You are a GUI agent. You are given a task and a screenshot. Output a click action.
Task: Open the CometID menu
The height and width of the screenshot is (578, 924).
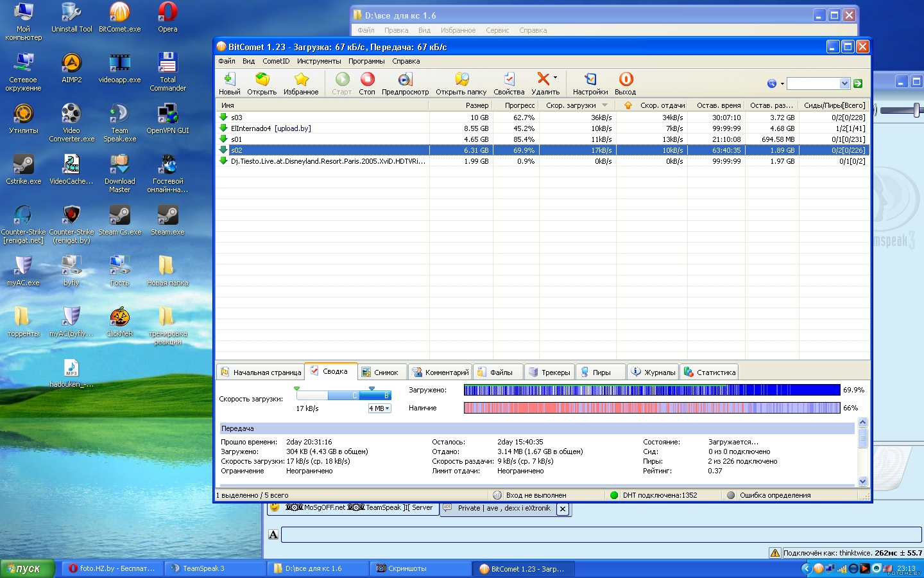276,61
